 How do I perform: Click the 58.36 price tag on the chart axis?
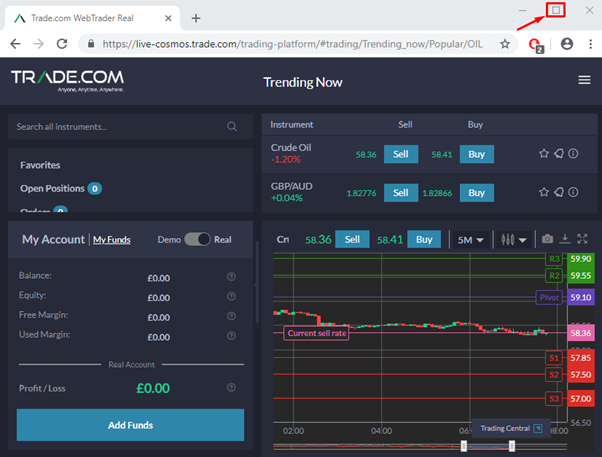pos(580,333)
